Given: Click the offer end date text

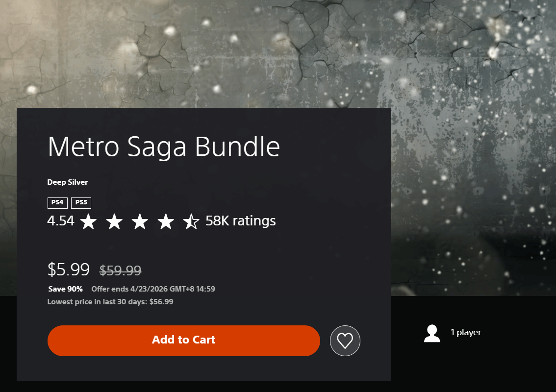Looking at the screenshot, I should (153, 289).
